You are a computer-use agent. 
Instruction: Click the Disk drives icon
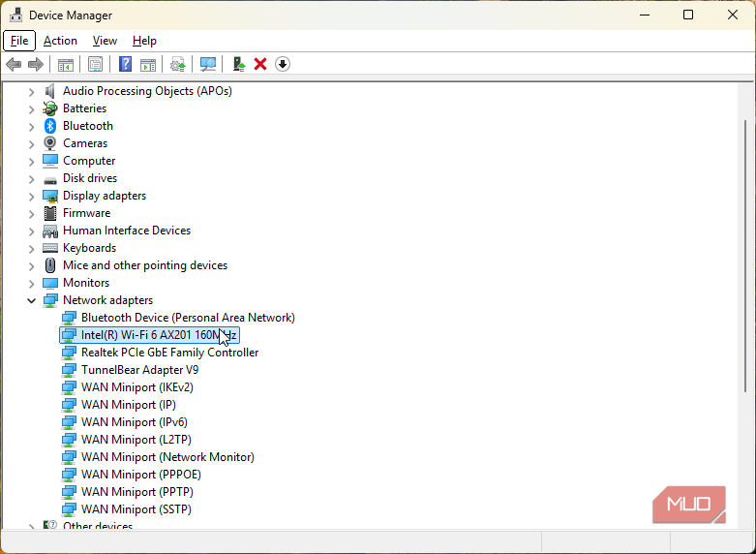[x=50, y=179]
